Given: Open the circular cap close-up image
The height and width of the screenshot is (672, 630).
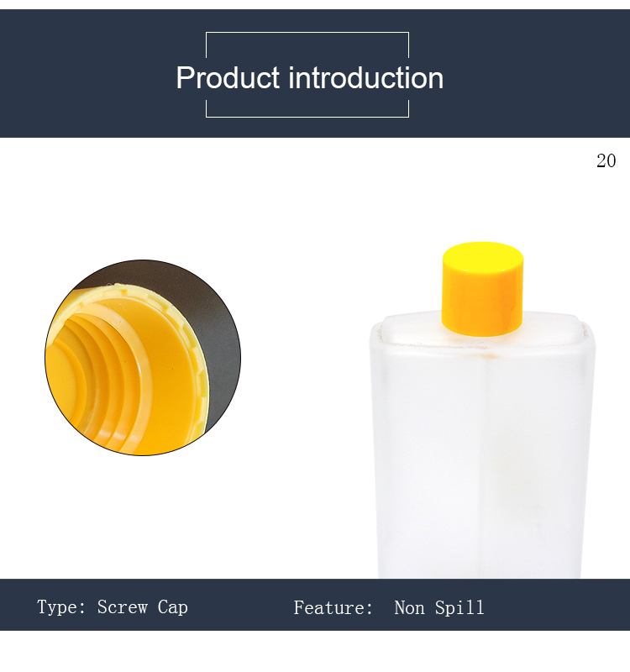Looking at the screenshot, I should (x=143, y=358).
